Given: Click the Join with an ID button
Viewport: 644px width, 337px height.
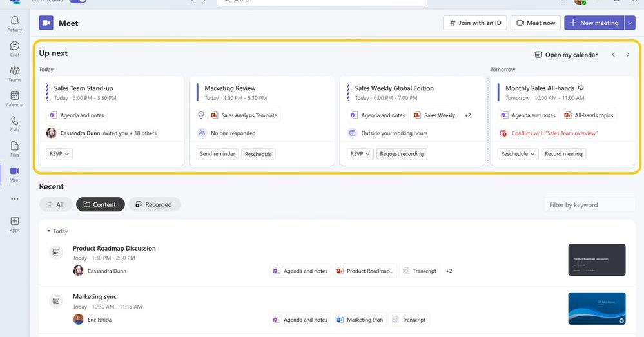Looking at the screenshot, I should (x=474, y=23).
